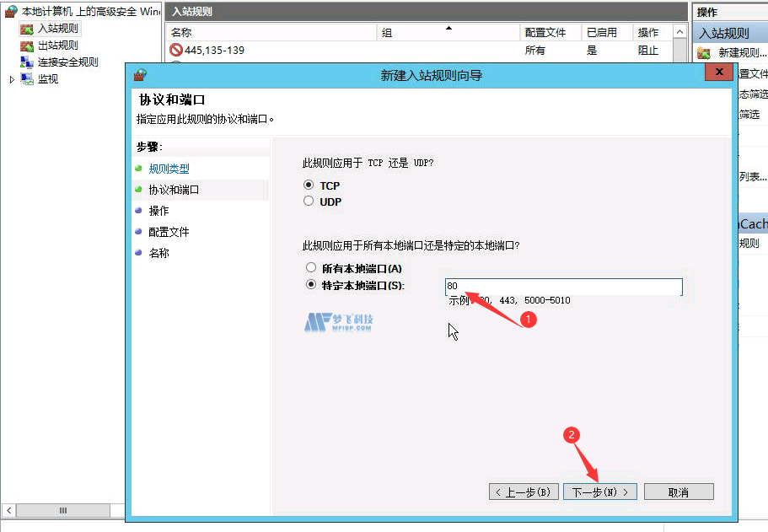Select the TCP radio button
This screenshot has width=768, height=532.
[310, 185]
